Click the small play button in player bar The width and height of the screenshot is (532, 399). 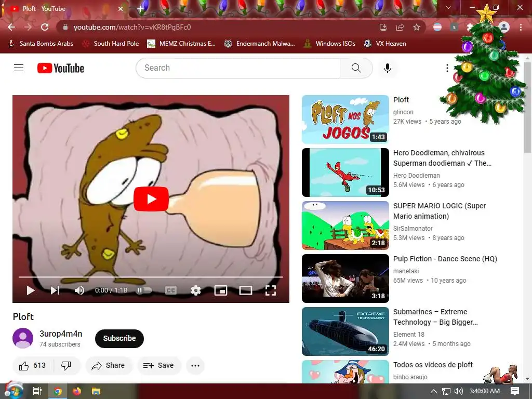click(x=31, y=290)
